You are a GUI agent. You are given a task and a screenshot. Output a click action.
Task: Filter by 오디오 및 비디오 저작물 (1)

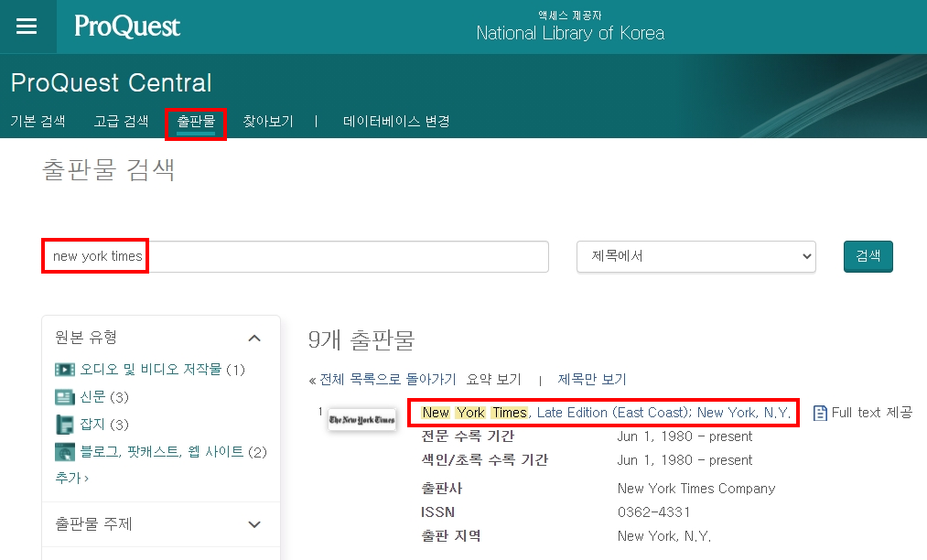click(163, 370)
